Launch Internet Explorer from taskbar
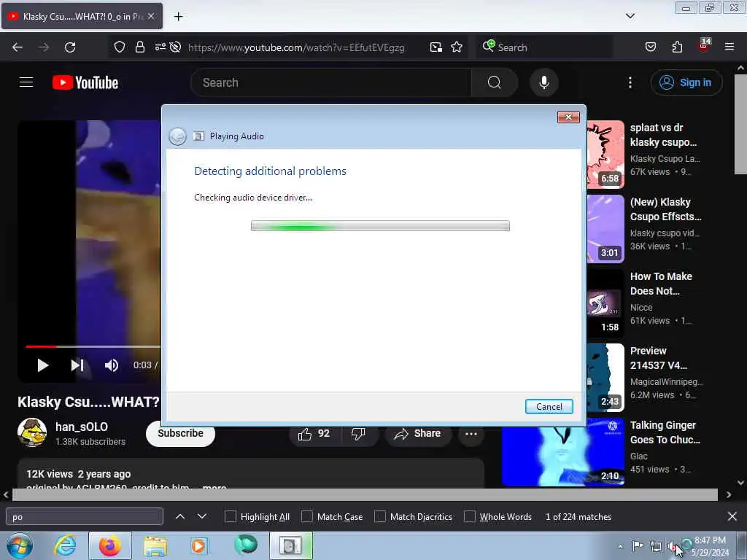The width and height of the screenshot is (747, 560). (x=65, y=545)
